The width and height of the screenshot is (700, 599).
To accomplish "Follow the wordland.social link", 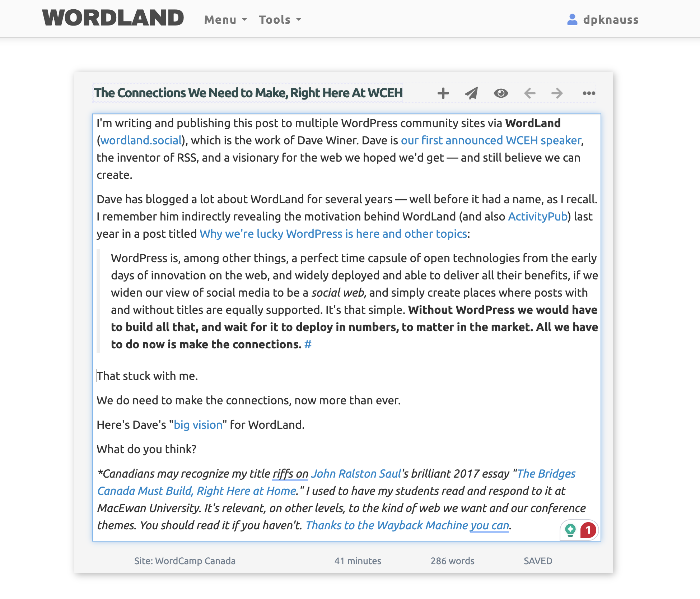I will 141,140.
